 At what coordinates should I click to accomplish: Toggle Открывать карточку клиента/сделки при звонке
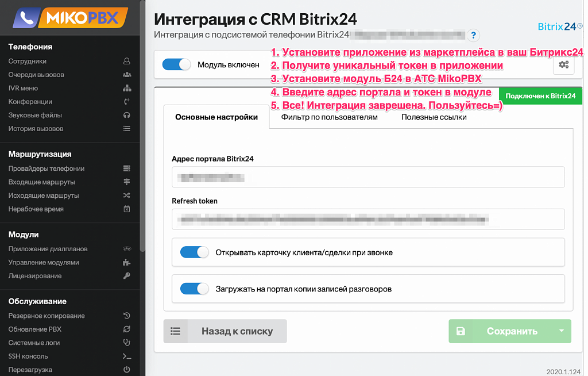[194, 252]
